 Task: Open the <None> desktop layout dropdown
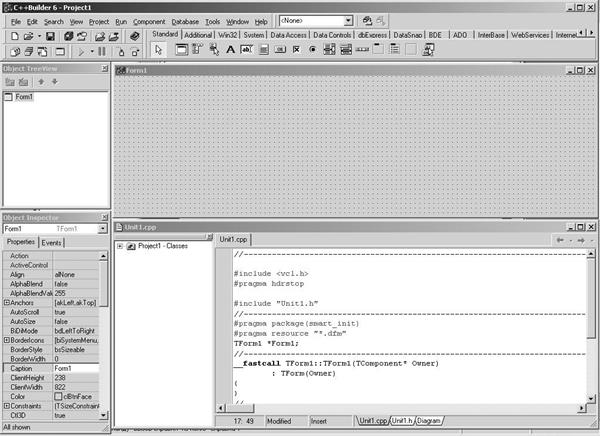[x=347, y=20]
